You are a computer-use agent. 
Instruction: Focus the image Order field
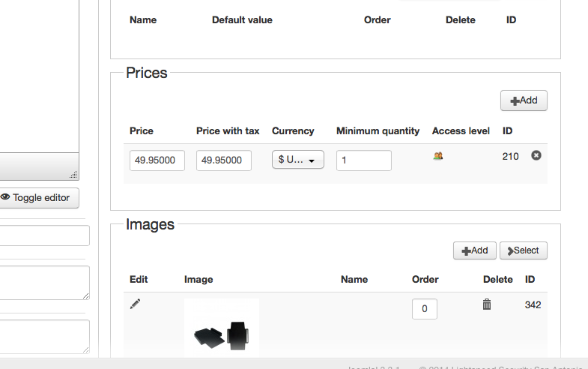point(425,309)
